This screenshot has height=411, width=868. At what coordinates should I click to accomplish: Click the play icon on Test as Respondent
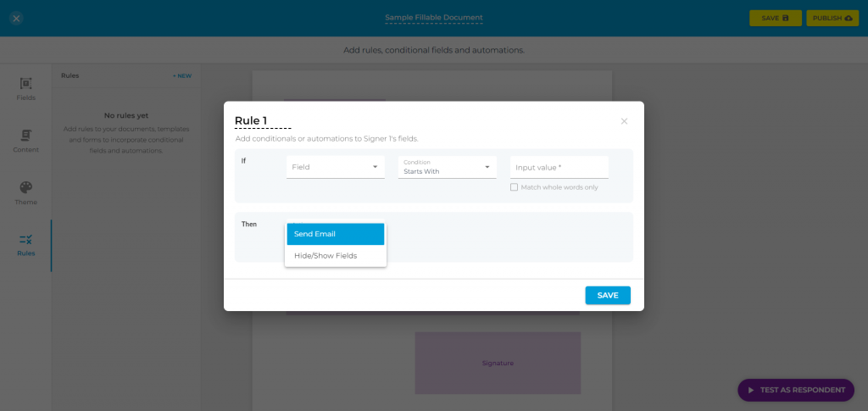coord(751,390)
